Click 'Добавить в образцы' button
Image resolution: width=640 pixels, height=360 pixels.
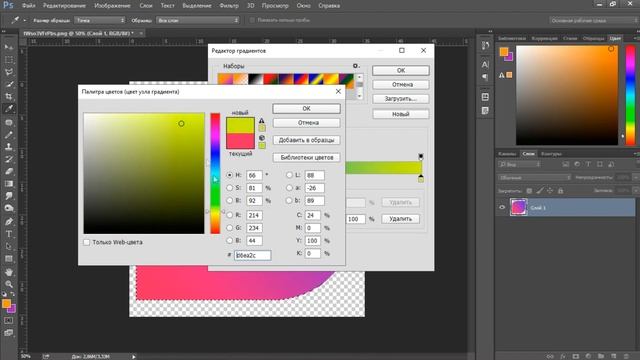306,140
